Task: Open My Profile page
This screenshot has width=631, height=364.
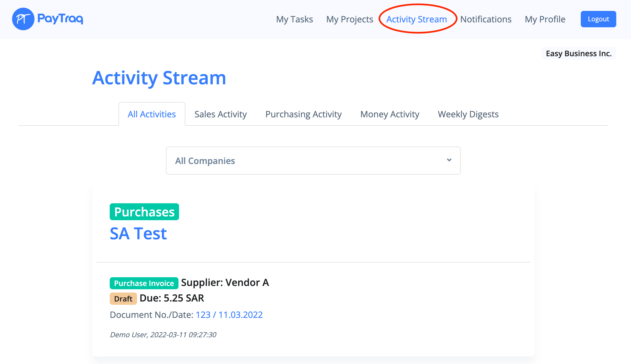Action: coord(545,19)
